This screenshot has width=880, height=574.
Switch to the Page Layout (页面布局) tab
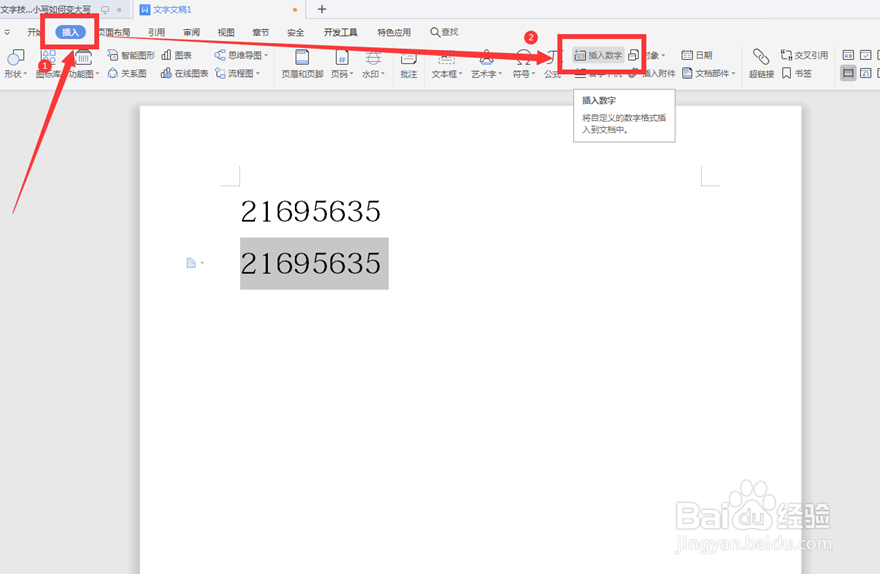[x=114, y=33]
